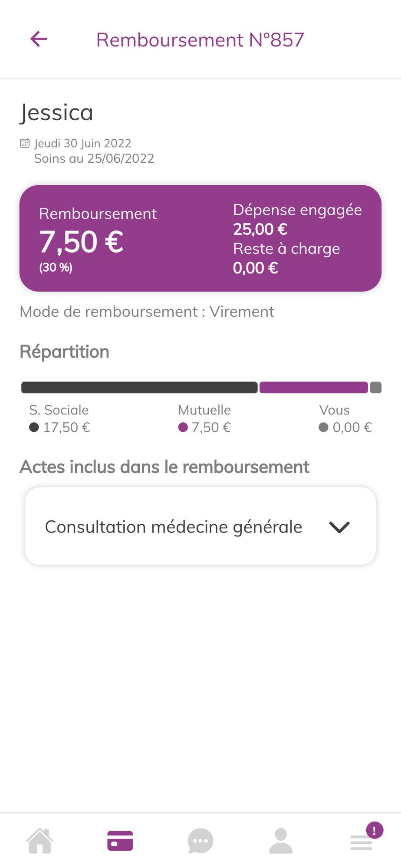Expand Consultation médecine générale chevron
401x868 pixels.
pos(339,527)
